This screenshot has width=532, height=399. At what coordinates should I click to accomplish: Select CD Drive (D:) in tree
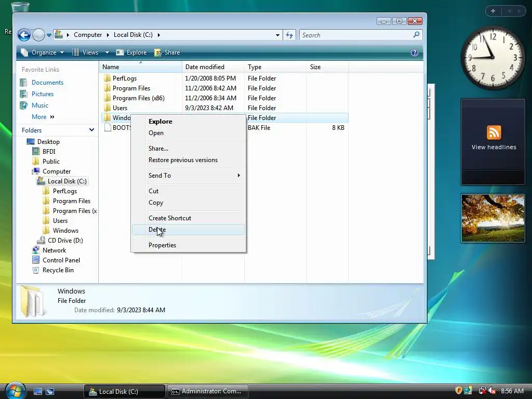tap(65, 241)
